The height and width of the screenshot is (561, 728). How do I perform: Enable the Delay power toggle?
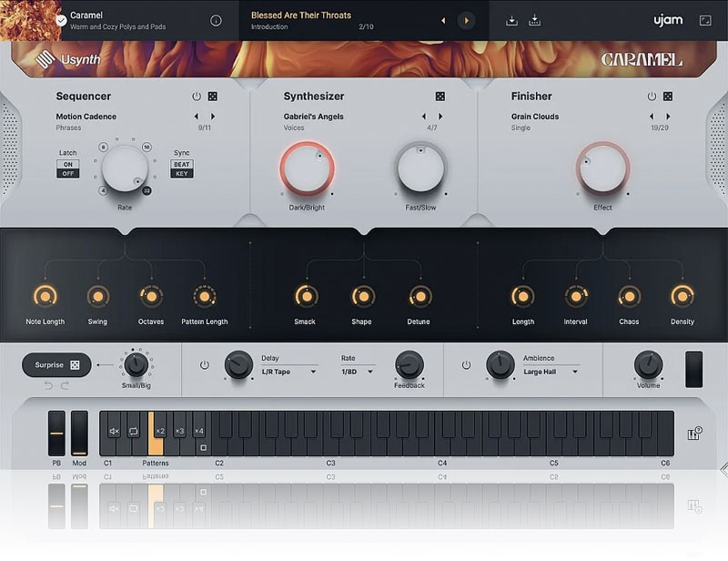204,364
